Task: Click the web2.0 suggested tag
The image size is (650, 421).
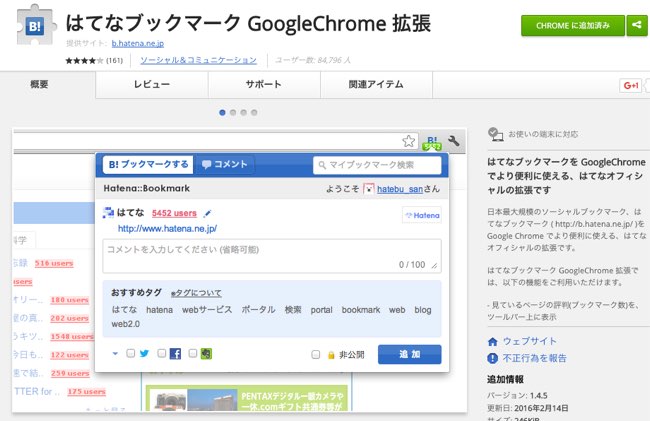Action: point(126,324)
